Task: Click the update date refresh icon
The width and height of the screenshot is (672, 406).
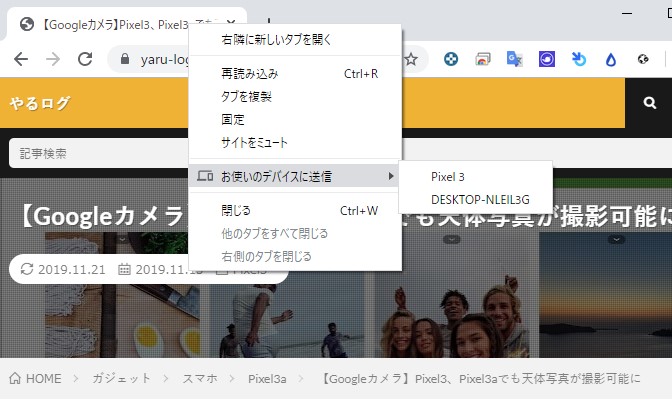Action: tap(27, 269)
